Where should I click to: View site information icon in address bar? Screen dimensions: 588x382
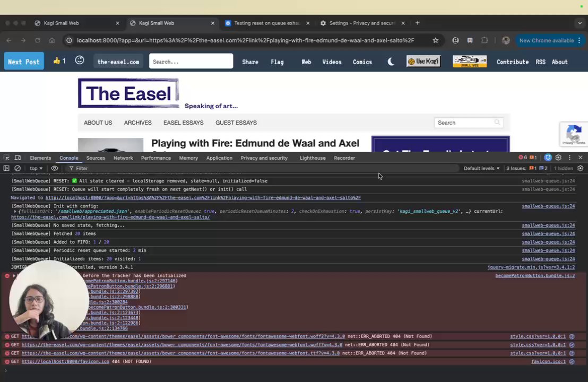[69, 40]
